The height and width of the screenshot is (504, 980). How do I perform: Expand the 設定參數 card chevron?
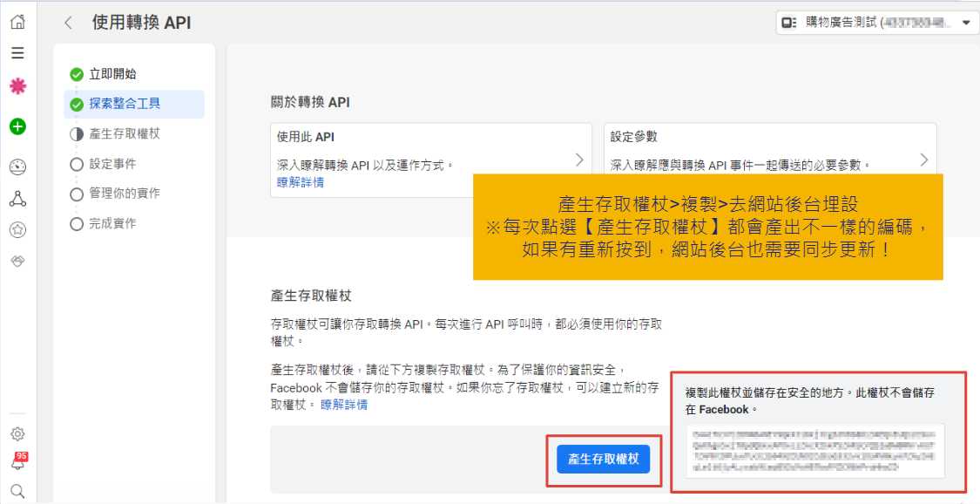pos(923,160)
